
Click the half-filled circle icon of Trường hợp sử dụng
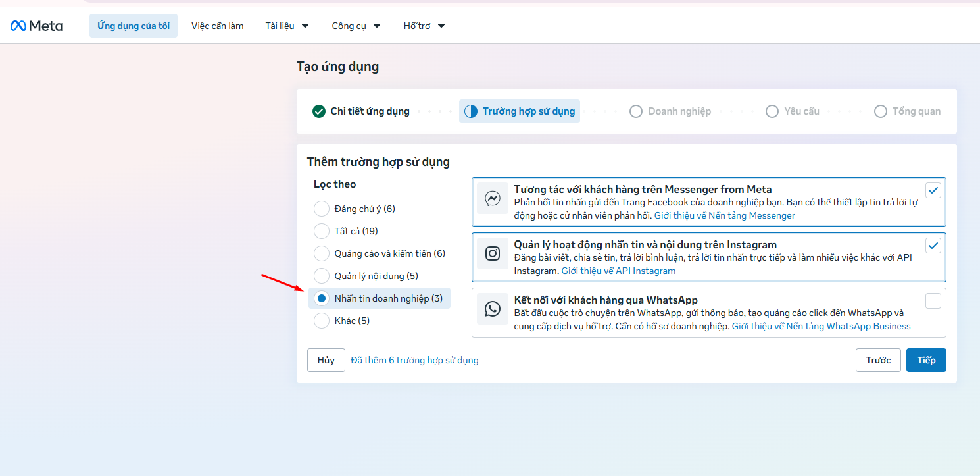471,111
